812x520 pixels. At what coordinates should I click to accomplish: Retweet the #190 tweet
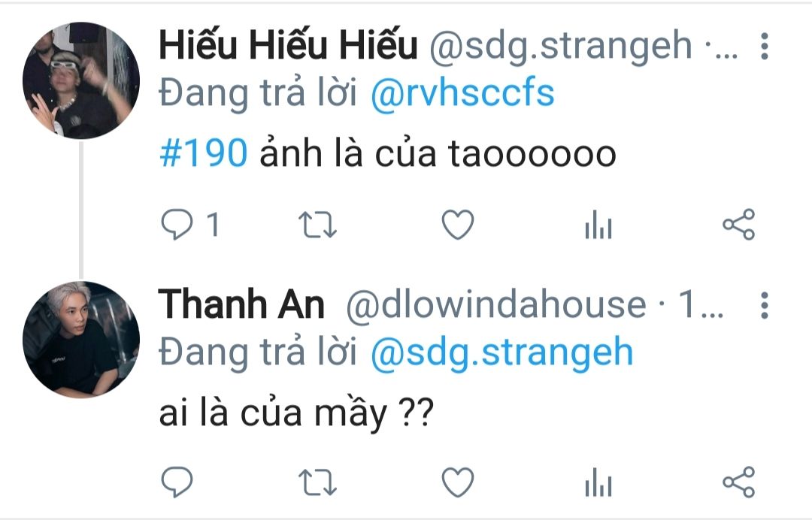pos(317,225)
